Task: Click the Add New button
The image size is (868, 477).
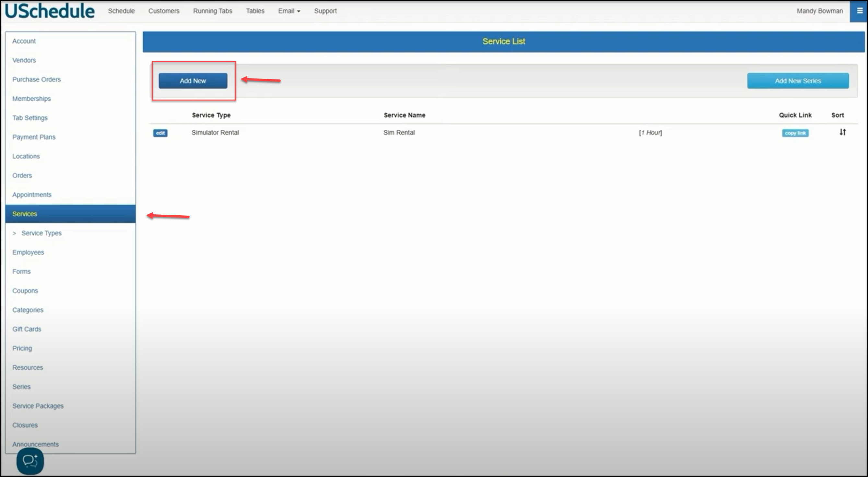Action: [x=193, y=81]
